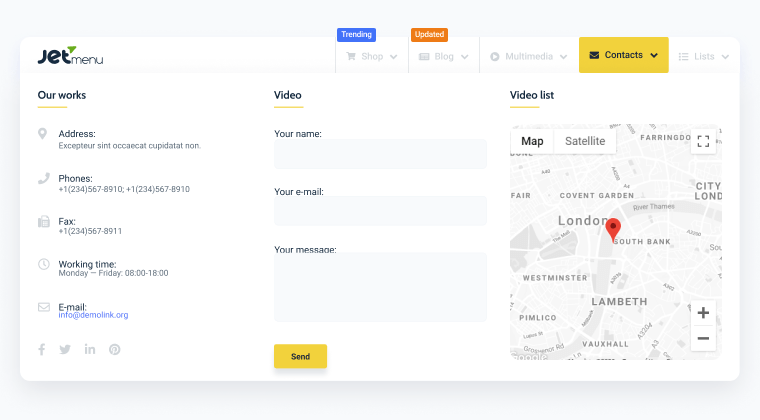
Task: Click into the Your message text area
Action: click(x=380, y=288)
